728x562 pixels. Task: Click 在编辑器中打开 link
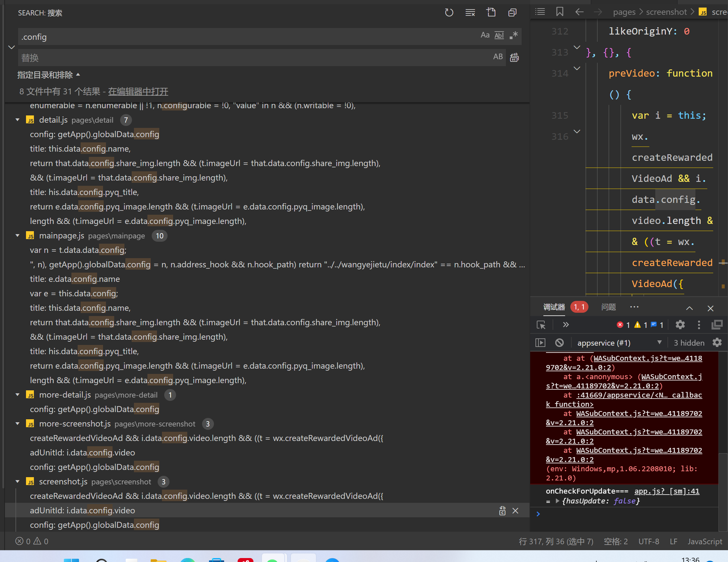[138, 91]
